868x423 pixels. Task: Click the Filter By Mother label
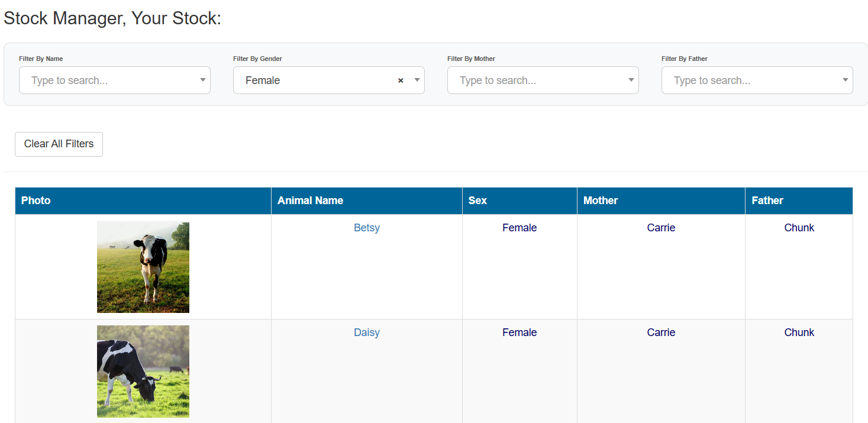click(471, 59)
